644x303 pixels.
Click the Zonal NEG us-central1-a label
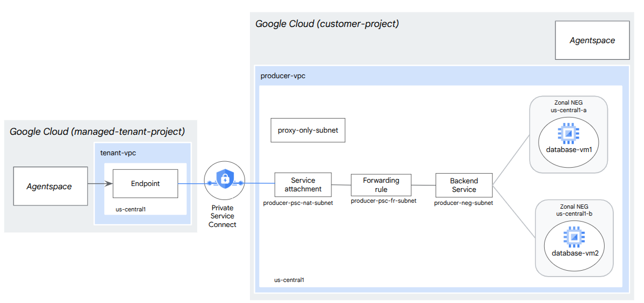[568, 106]
